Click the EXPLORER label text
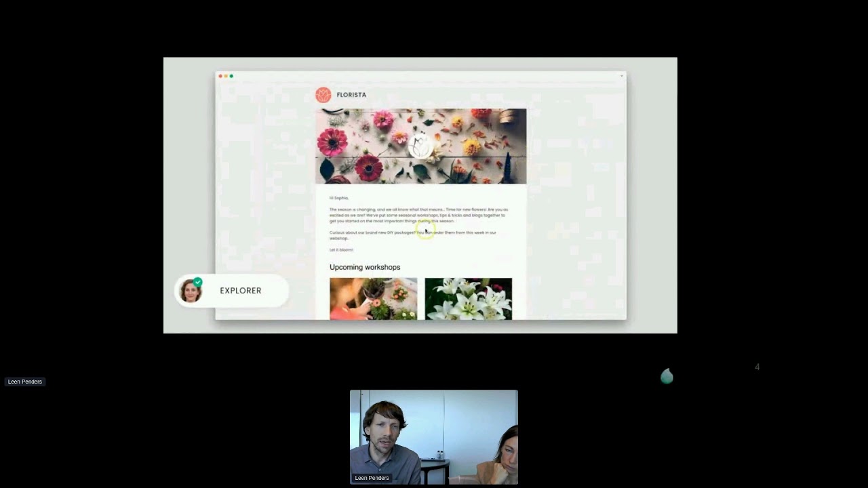 [x=241, y=291]
